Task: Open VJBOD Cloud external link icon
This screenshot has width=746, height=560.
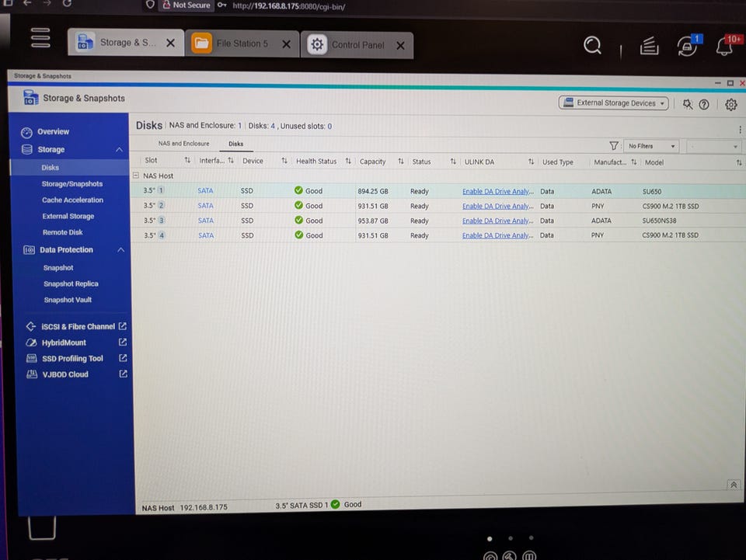Action: [123, 374]
